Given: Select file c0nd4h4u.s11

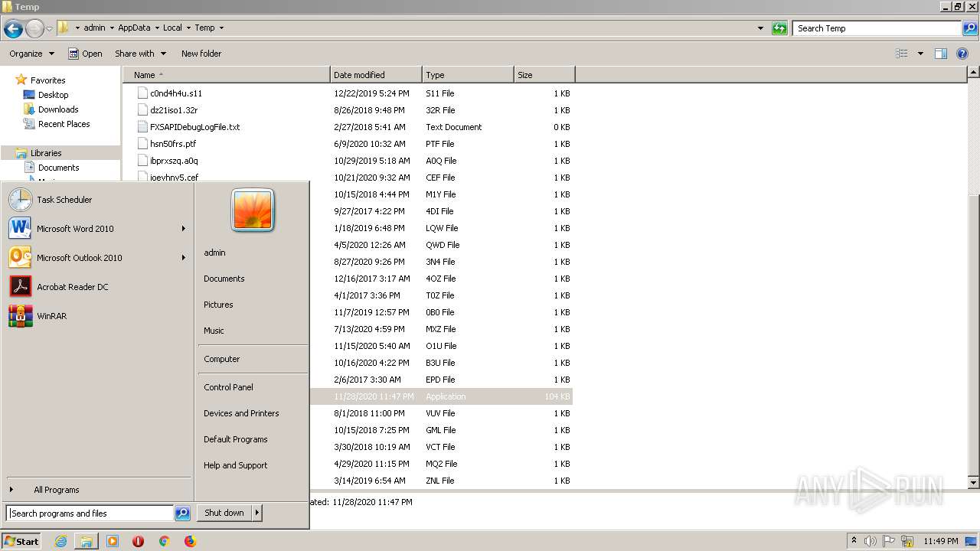Looking at the screenshot, I should point(176,93).
